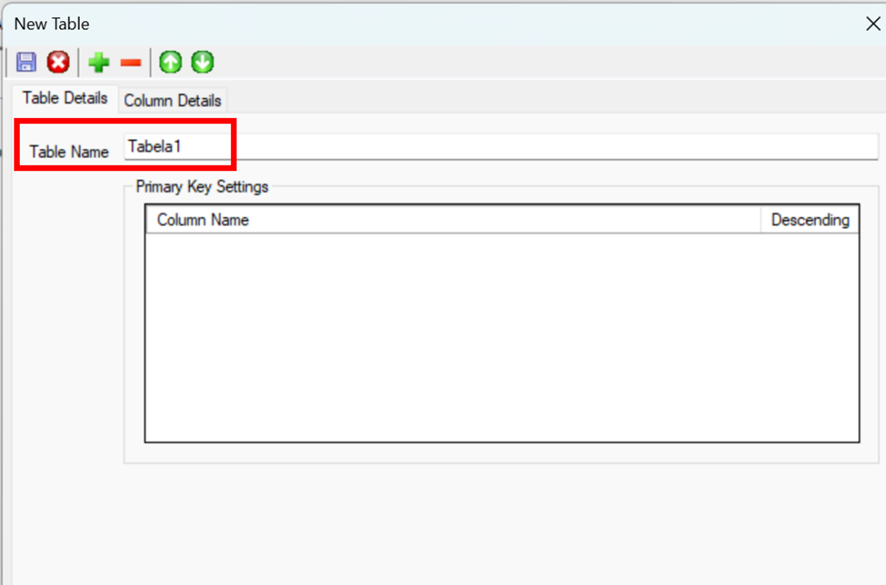Switch to the Column Details tab

click(172, 101)
